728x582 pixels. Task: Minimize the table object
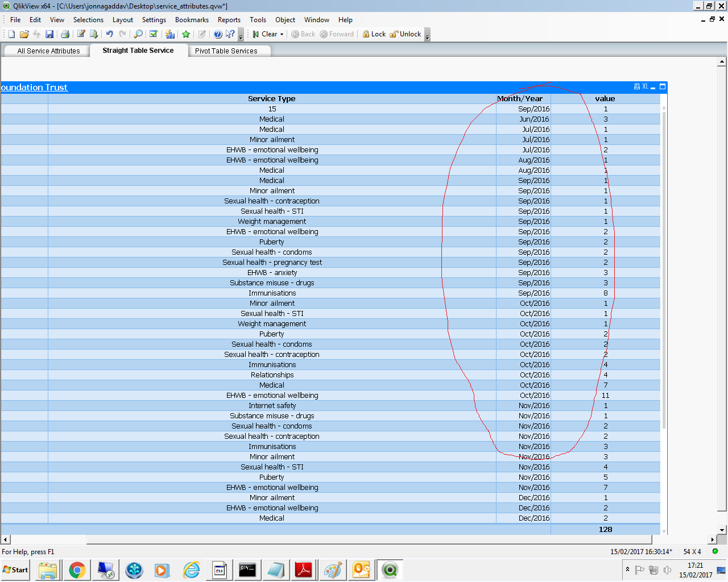pos(653,87)
